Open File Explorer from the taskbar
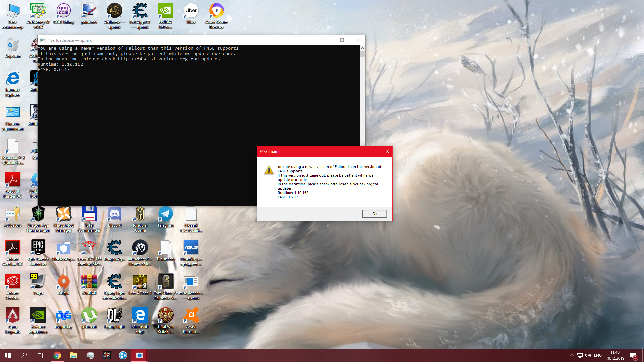The image size is (644, 362). pos(74,355)
